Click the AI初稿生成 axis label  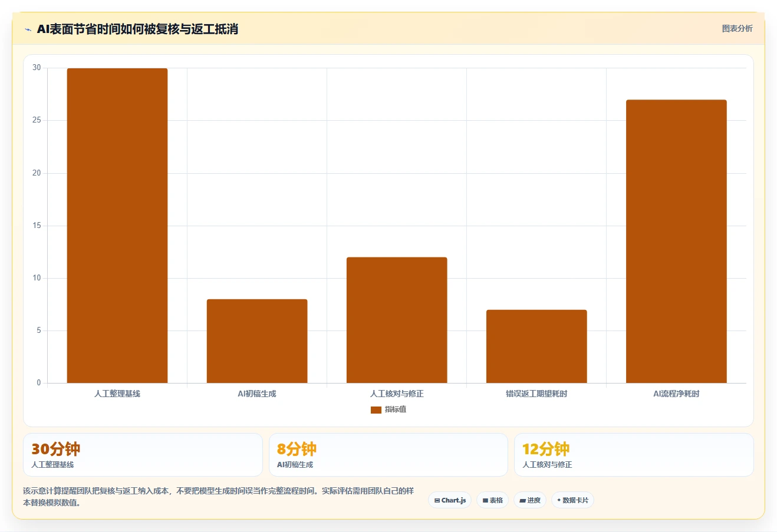pyautogui.click(x=257, y=394)
